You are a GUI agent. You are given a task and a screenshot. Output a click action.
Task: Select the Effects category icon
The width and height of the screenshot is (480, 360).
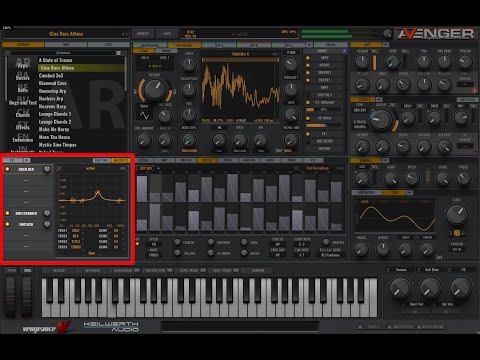pos(23,125)
